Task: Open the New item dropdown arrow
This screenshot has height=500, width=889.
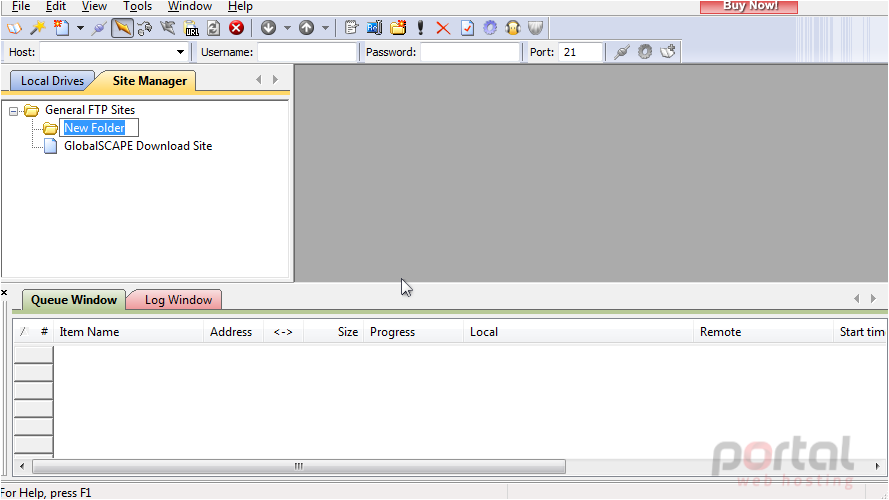Action: click(81, 28)
